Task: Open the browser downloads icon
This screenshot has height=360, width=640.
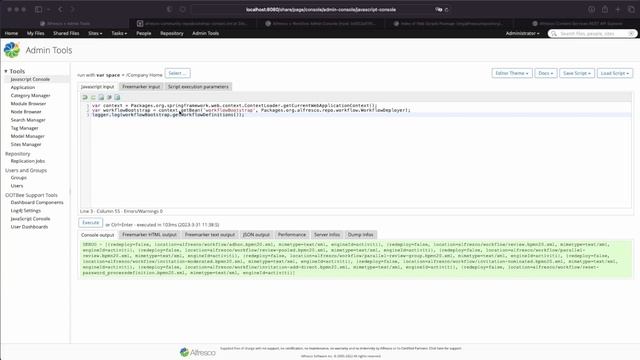Action: [591, 9]
